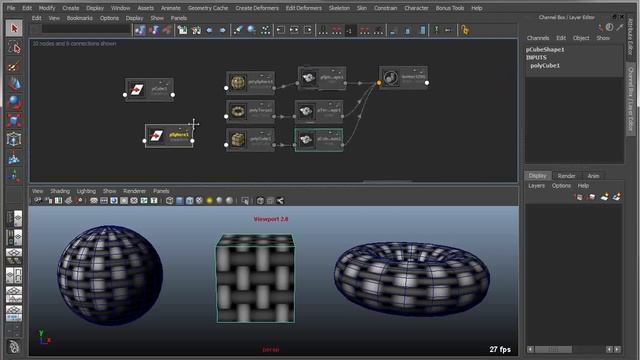Click the Show Manipulator tool icon
640x360 pixels.
14,176
